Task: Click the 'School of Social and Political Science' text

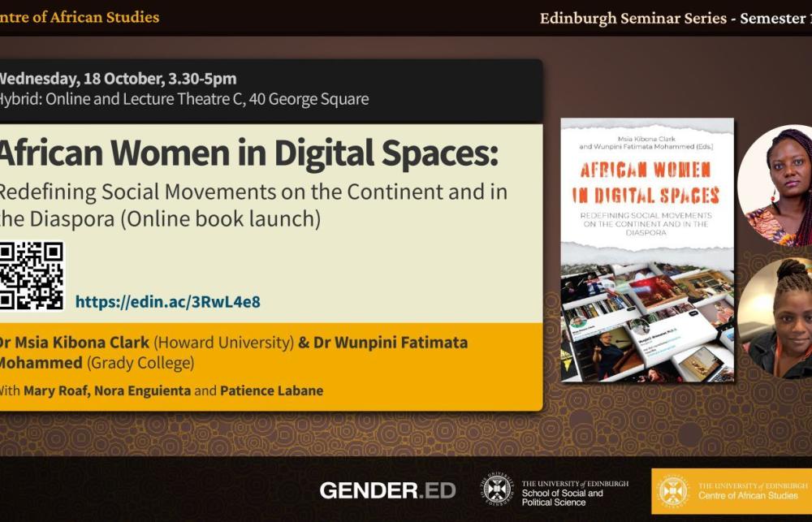Action: click(x=562, y=498)
